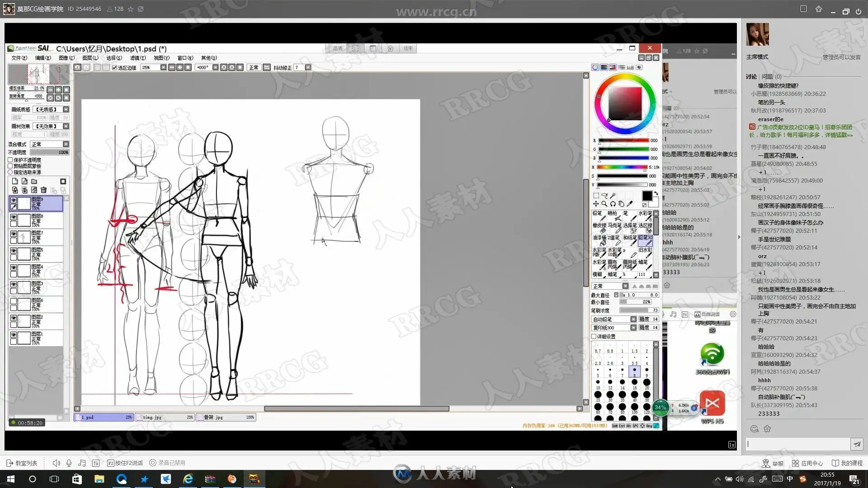Screen dimensions: 868x488
Task: Click the 举报 report button
Action: point(773,463)
